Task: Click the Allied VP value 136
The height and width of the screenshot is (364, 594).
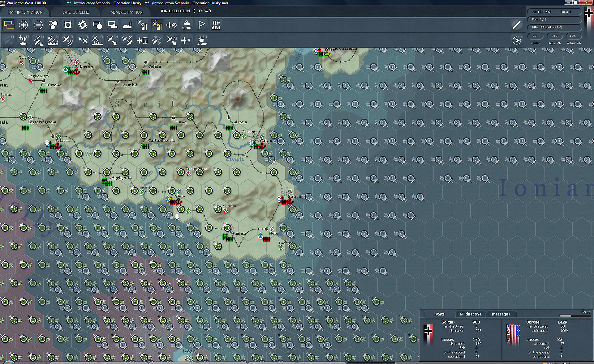Action: 573,36
